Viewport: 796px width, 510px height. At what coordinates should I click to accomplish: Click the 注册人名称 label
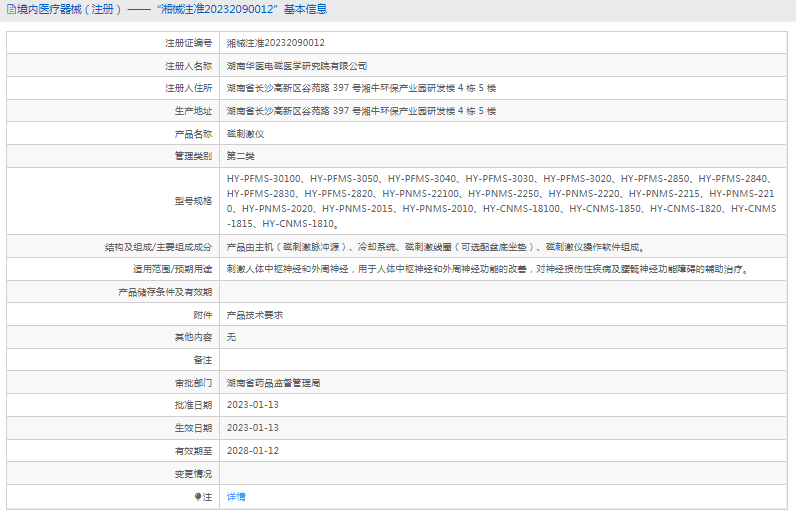(189, 66)
